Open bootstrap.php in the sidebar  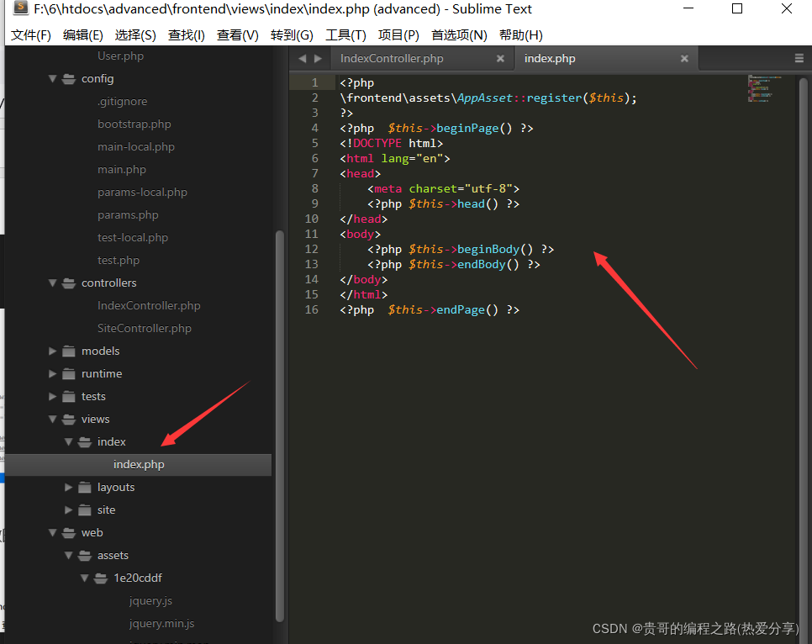(134, 124)
